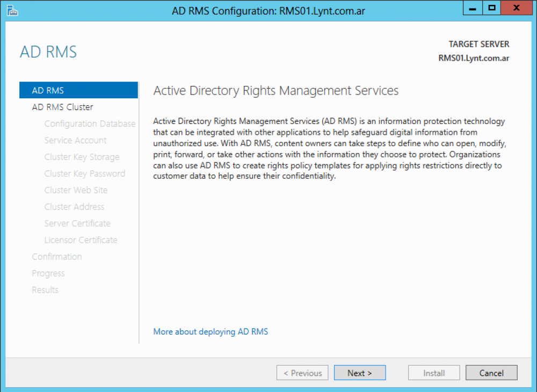537x392 pixels.
Task: Click the Active Directory Rights Management Services heading
Action: 276,91
